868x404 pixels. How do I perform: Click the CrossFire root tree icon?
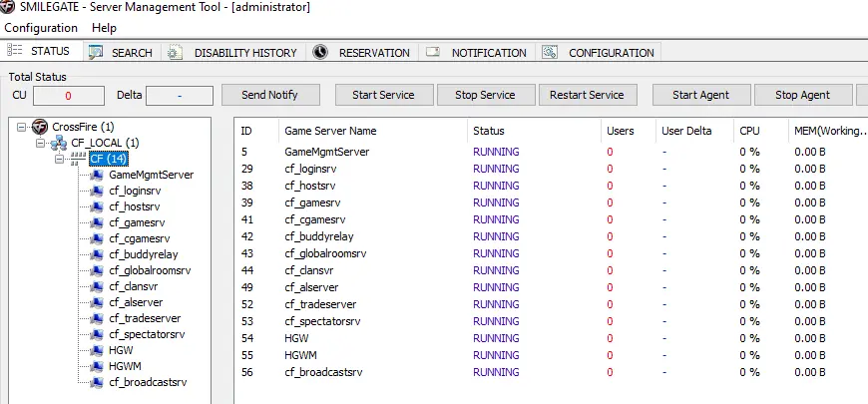(x=39, y=127)
